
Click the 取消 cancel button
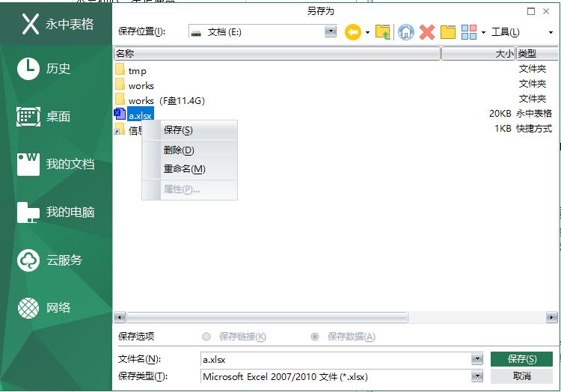click(x=521, y=376)
